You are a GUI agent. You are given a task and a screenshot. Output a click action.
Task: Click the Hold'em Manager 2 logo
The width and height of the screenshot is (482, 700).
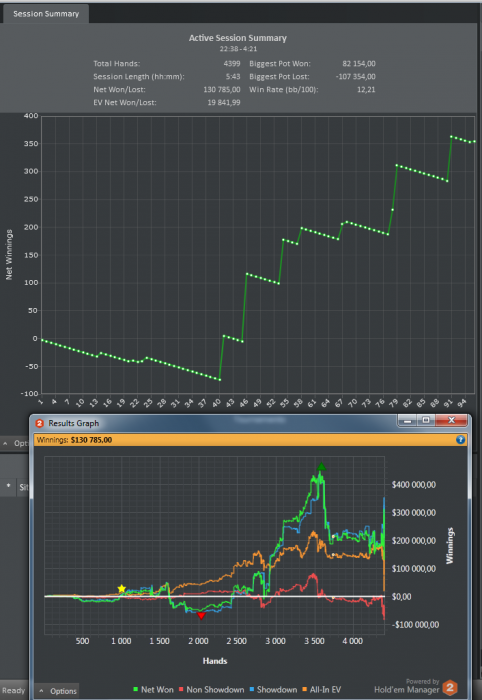pos(450,688)
